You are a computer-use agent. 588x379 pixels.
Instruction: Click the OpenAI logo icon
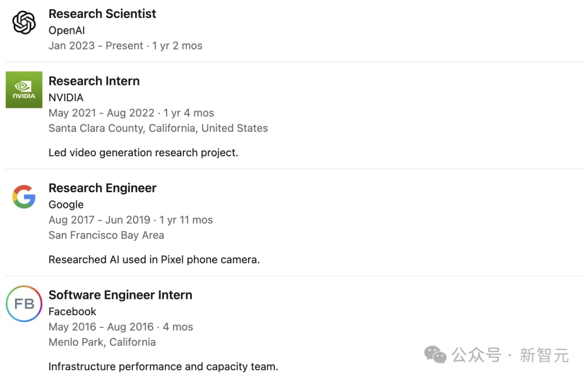pos(24,23)
